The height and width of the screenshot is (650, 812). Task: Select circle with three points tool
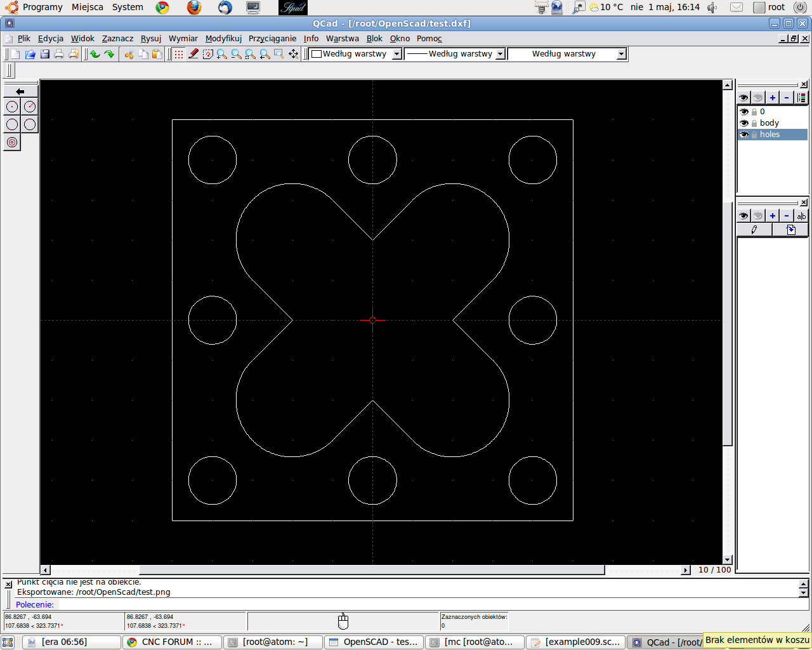tap(30, 124)
